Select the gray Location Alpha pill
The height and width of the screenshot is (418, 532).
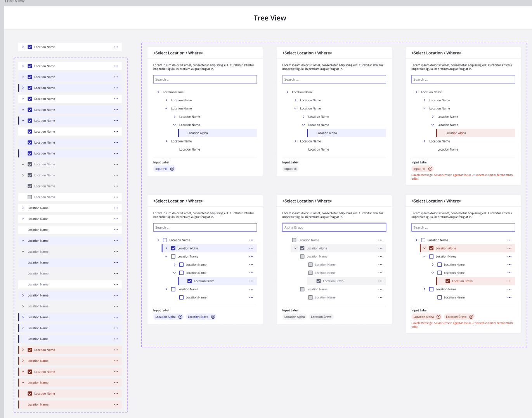coord(295,317)
